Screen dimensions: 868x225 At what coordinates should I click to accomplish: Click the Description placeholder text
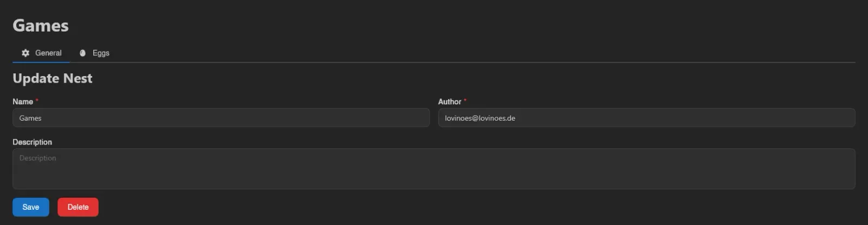click(37, 158)
